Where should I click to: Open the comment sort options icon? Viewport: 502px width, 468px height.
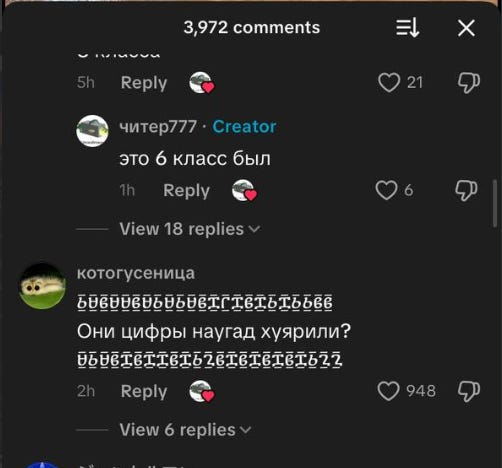tap(407, 28)
